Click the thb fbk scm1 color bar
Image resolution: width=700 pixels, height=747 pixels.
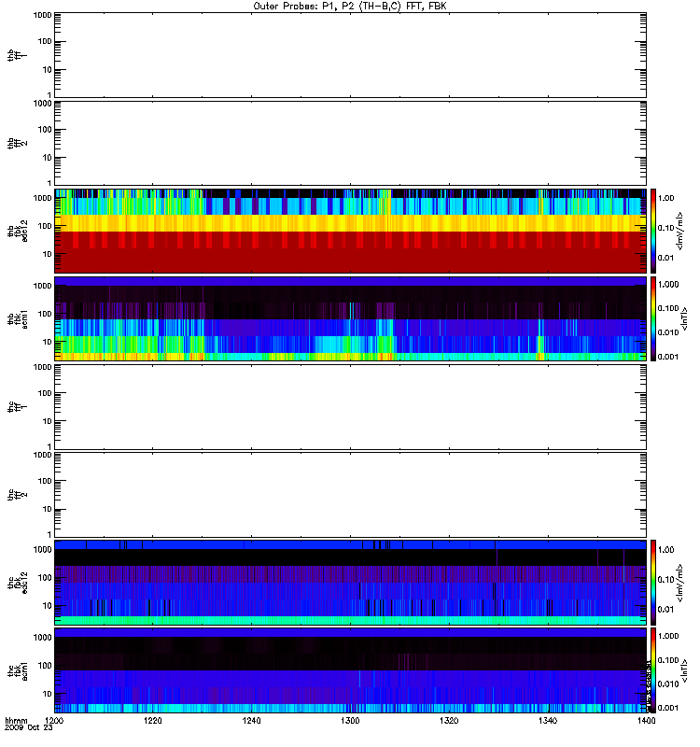pyautogui.click(x=653, y=318)
